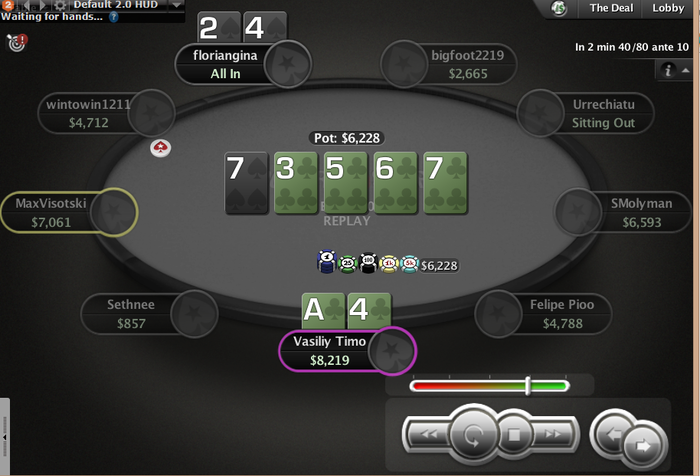The width and height of the screenshot is (700, 476).
Task: Collapse the tournament info panel arrow
Action: [x=685, y=70]
